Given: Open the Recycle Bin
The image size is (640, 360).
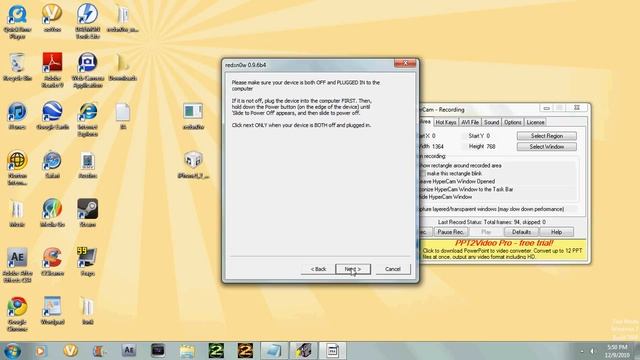Looking at the screenshot, I should (x=17, y=67).
